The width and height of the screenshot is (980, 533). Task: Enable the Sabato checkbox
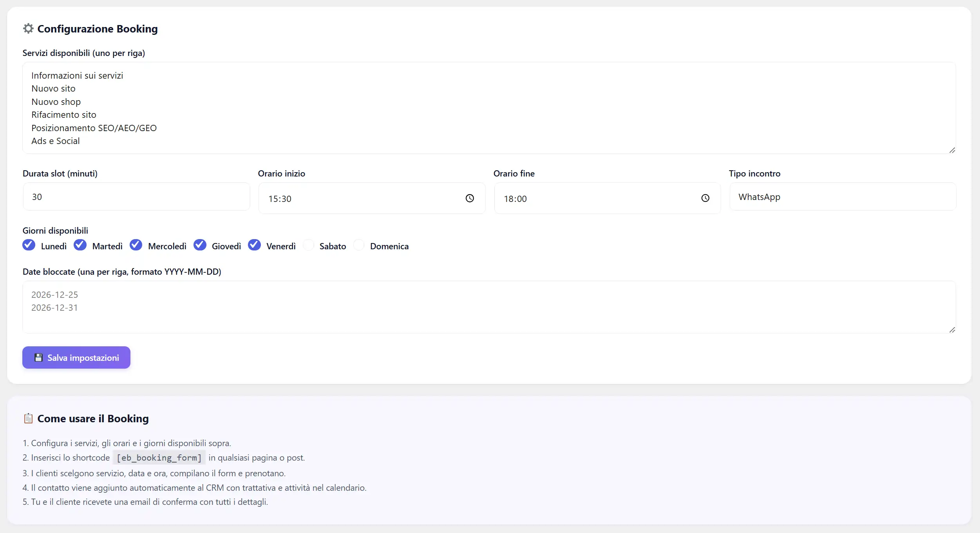click(308, 245)
